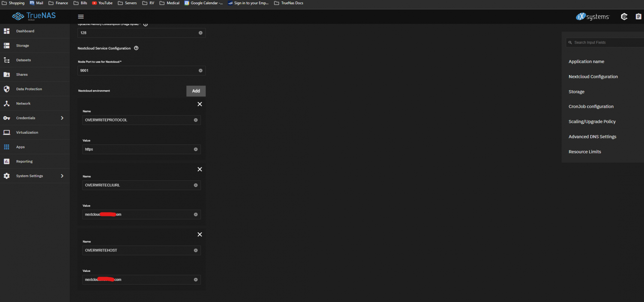Open Apps from the sidebar
This screenshot has width=644, height=302.
[x=35, y=147]
